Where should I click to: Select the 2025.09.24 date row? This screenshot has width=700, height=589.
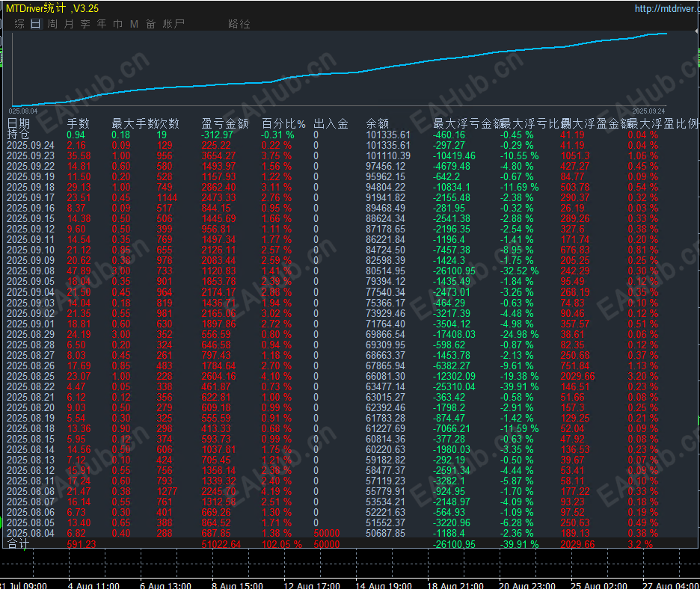click(31, 146)
